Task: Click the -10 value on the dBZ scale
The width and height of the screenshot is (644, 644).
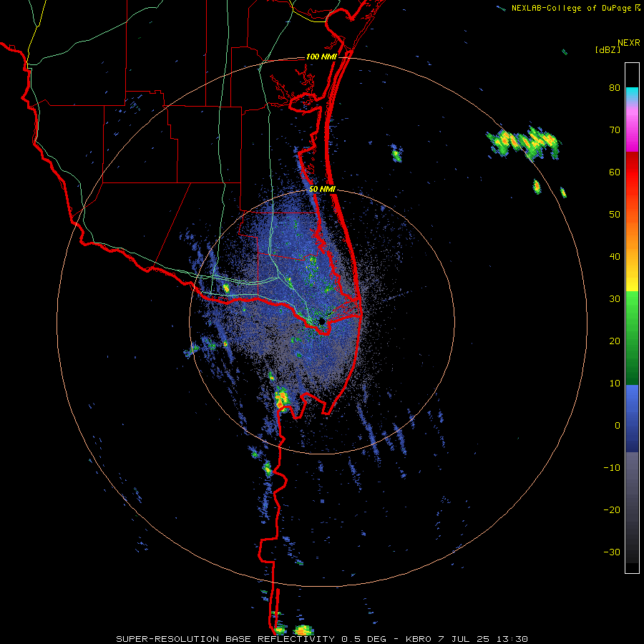Action: [612, 468]
